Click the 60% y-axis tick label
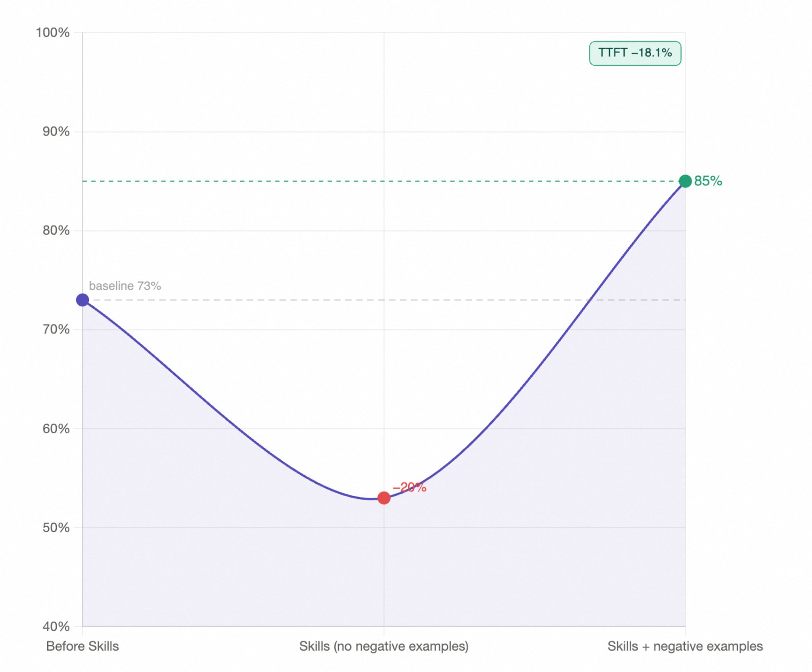Screen dimensions: 812x672 tap(56, 428)
